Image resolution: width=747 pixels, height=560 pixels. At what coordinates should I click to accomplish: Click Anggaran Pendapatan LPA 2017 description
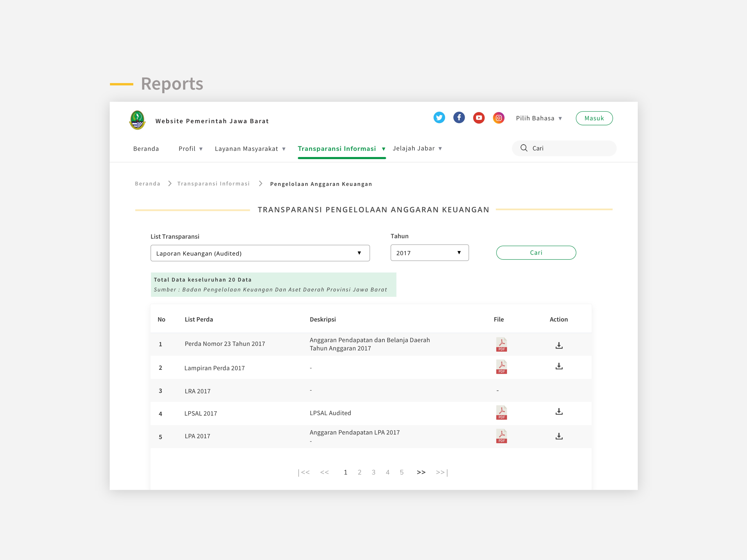coord(355,432)
